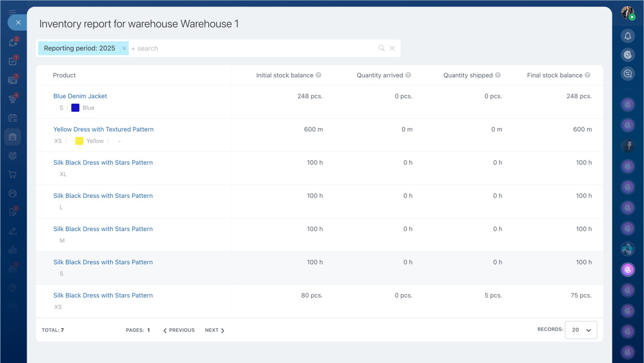The width and height of the screenshot is (644, 363).
Task: Click into the search input field
Action: click(252, 48)
